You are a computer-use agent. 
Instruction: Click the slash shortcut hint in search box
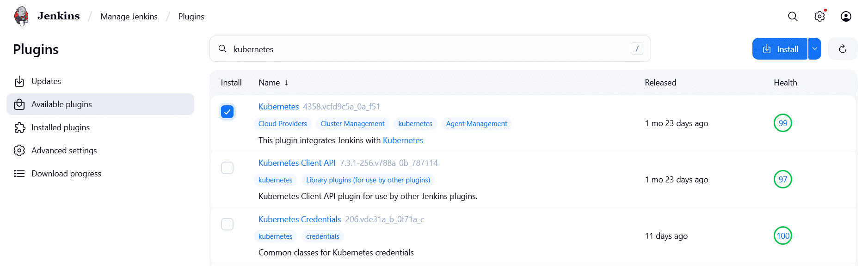pos(637,49)
